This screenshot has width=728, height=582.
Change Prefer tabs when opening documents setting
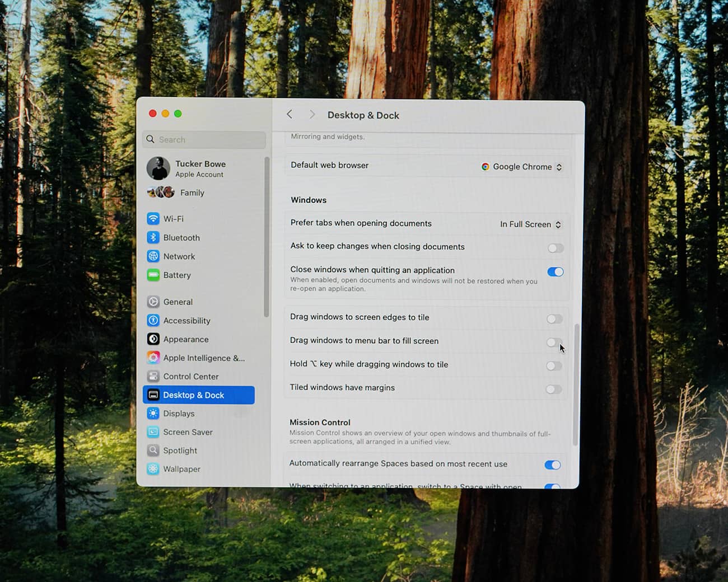point(530,224)
